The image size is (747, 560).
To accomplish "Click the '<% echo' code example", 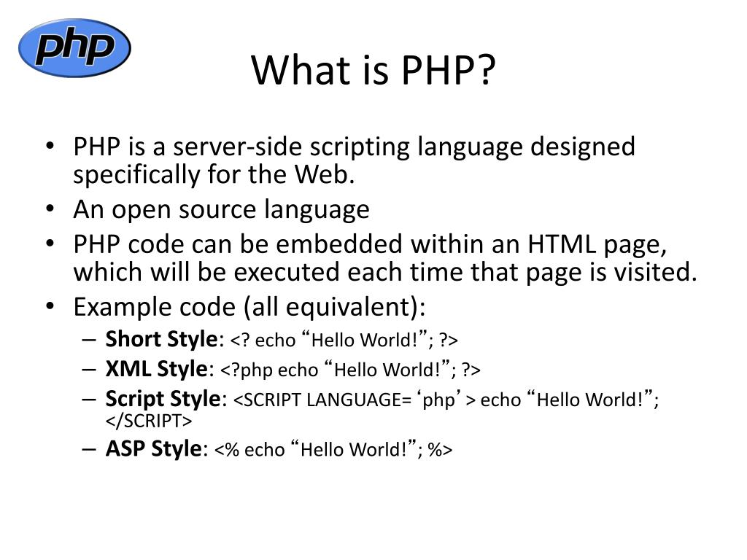I will pos(333,449).
